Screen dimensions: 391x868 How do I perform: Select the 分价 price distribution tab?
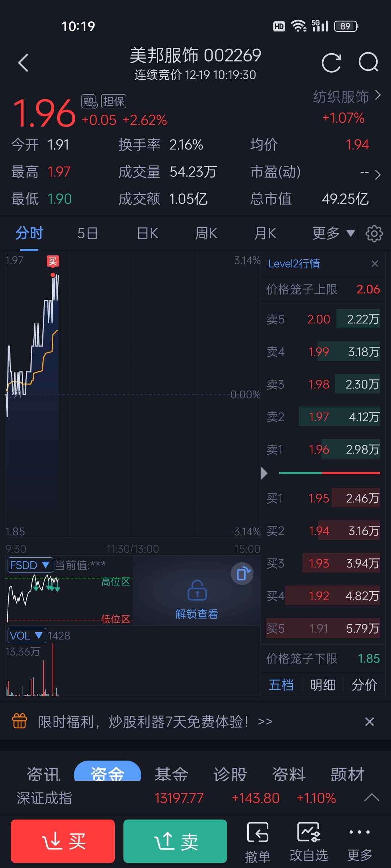(x=365, y=685)
